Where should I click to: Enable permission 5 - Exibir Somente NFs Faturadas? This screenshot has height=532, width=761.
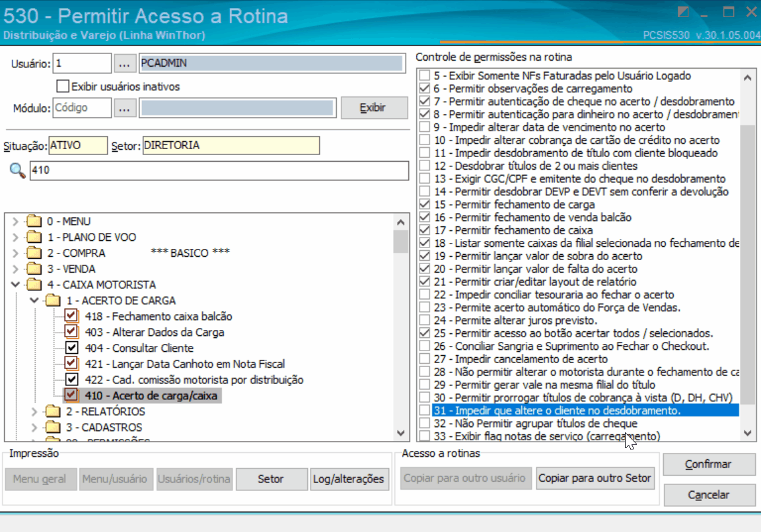(x=425, y=76)
